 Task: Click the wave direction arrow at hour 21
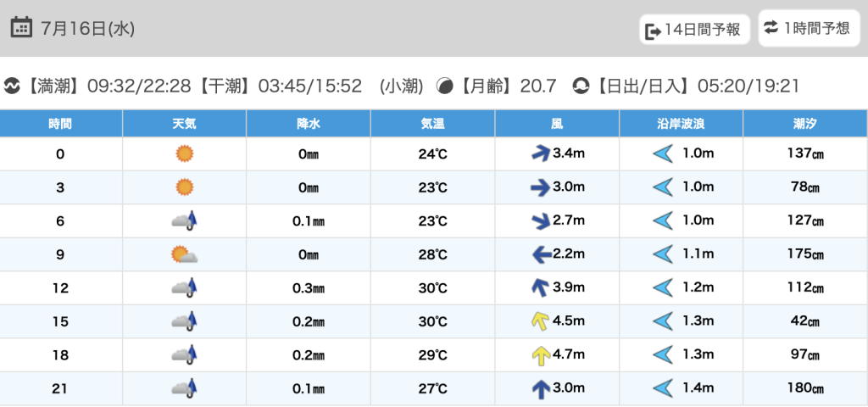[x=663, y=388]
